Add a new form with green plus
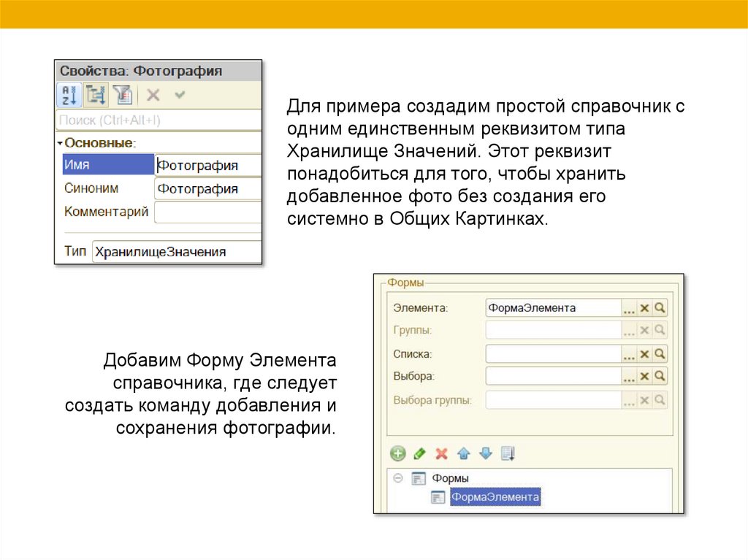Viewport: 748px width, 560px height. pos(397,453)
